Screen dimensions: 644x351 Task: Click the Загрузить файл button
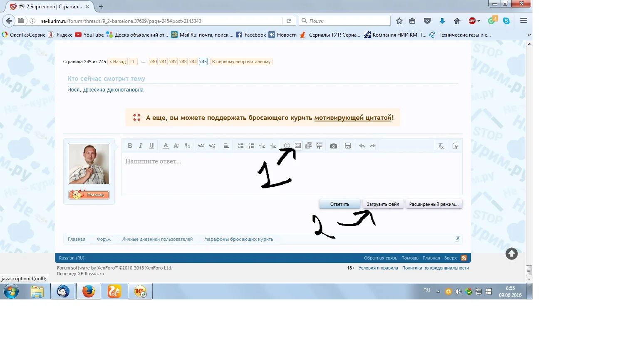pos(382,204)
